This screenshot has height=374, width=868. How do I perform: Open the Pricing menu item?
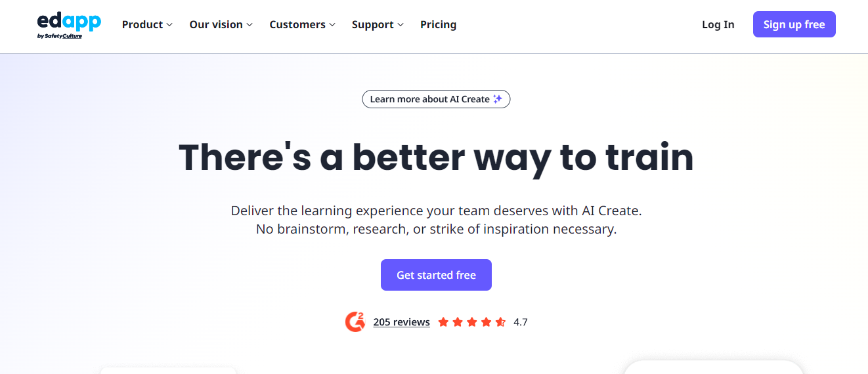[x=438, y=24]
